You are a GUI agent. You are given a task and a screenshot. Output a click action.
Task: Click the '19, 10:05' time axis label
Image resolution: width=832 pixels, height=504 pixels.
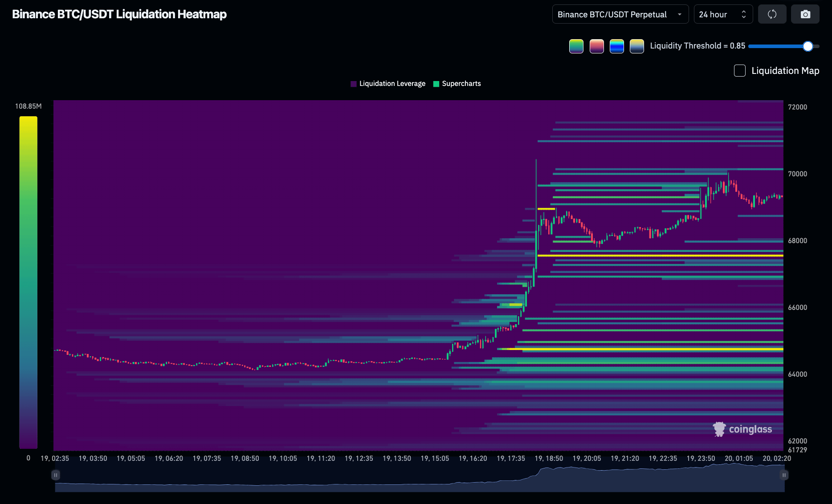pyautogui.click(x=283, y=459)
